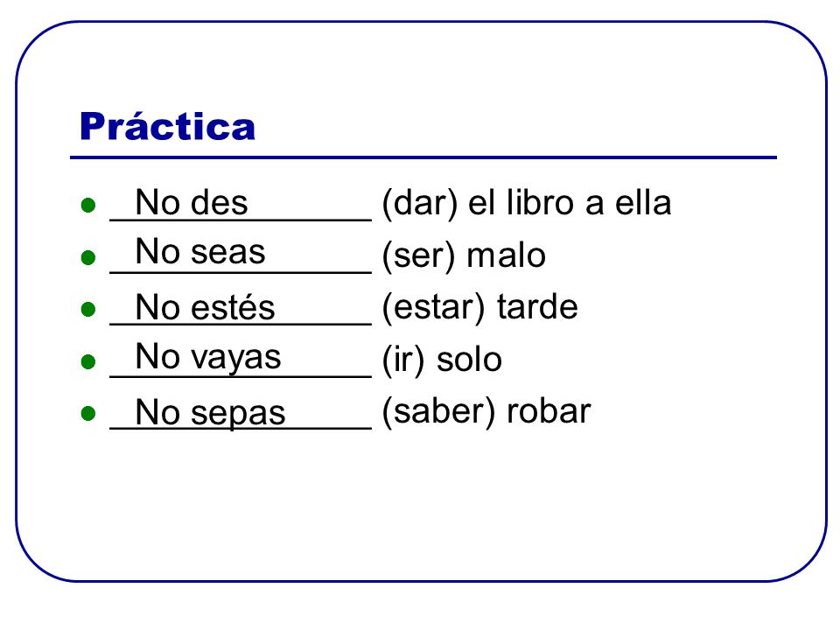Click the green bullet beside No seas
This screenshot has width=840, height=630.
point(87,257)
